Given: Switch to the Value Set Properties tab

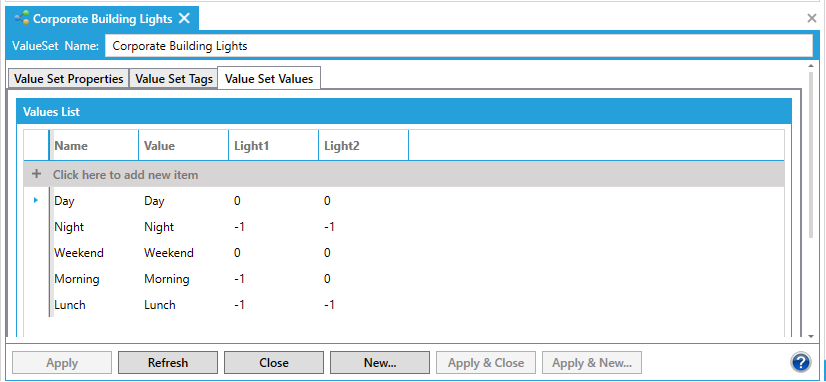Looking at the screenshot, I should 68,79.
